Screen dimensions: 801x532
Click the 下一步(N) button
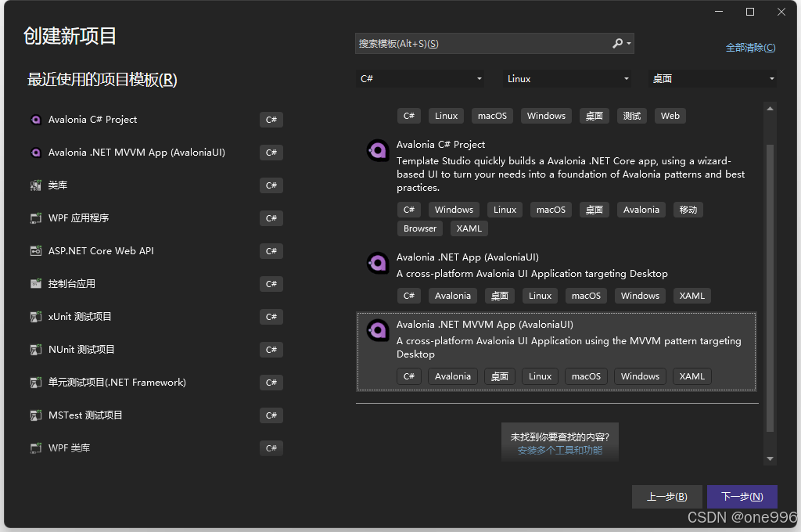pyautogui.click(x=742, y=497)
